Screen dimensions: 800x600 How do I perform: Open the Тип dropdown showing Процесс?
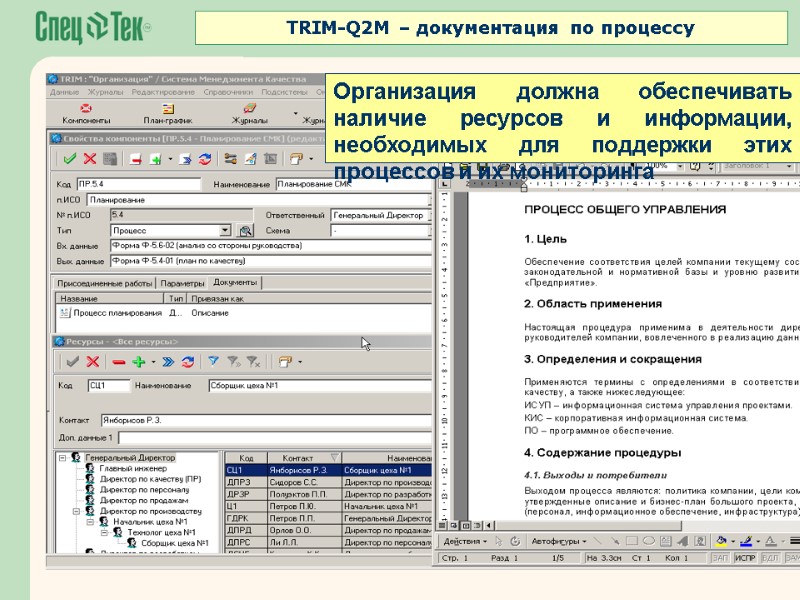pyautogui.click(x=225, y=231)
